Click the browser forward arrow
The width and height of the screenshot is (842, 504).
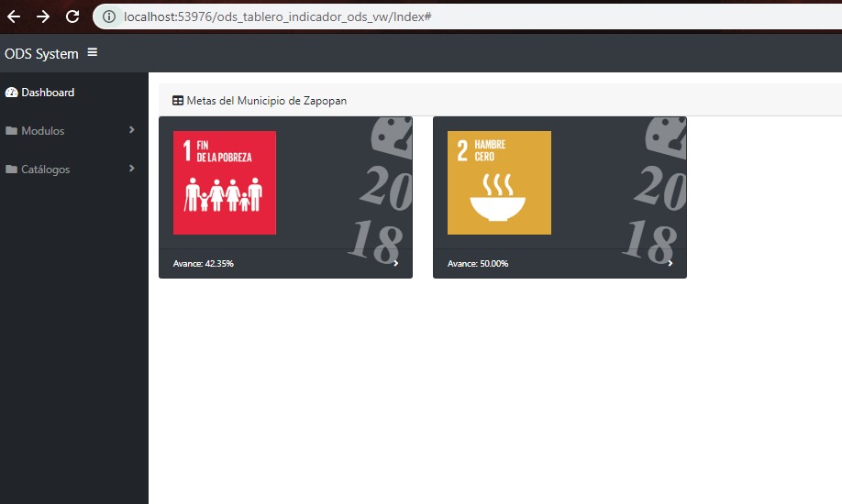tap(43, 16)
